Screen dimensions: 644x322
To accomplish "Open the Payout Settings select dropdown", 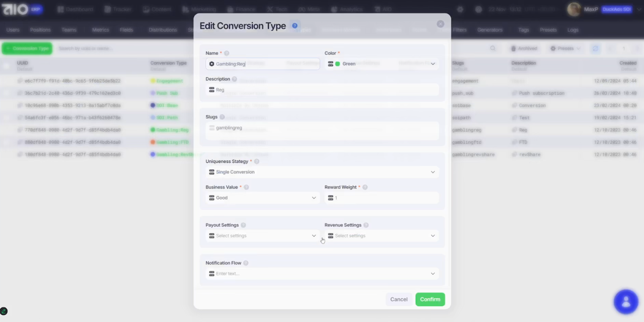I will pyautogui.click(x=262, y=236).
